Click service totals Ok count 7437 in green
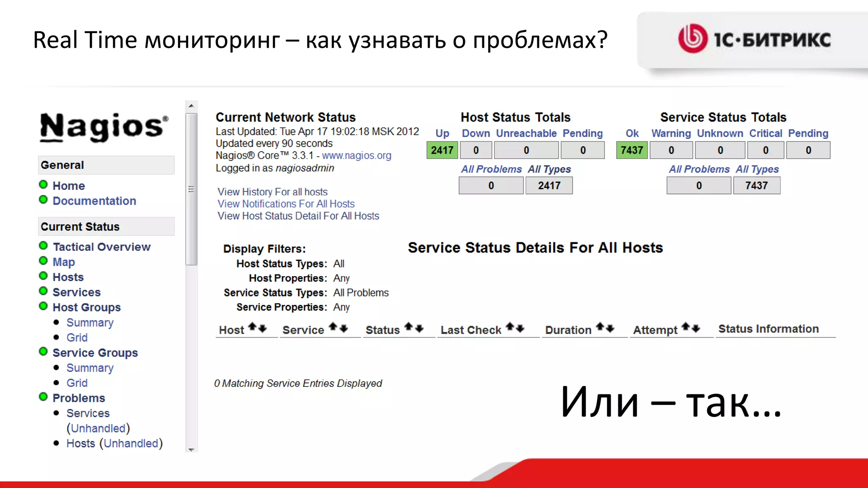This screenshot has width=868, height=488. pos(632,150)
